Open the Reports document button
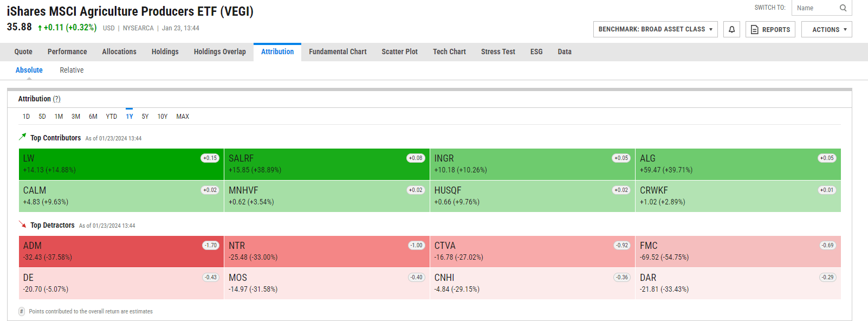This screenshot has height=321, width=868. (x=770, y=29)
